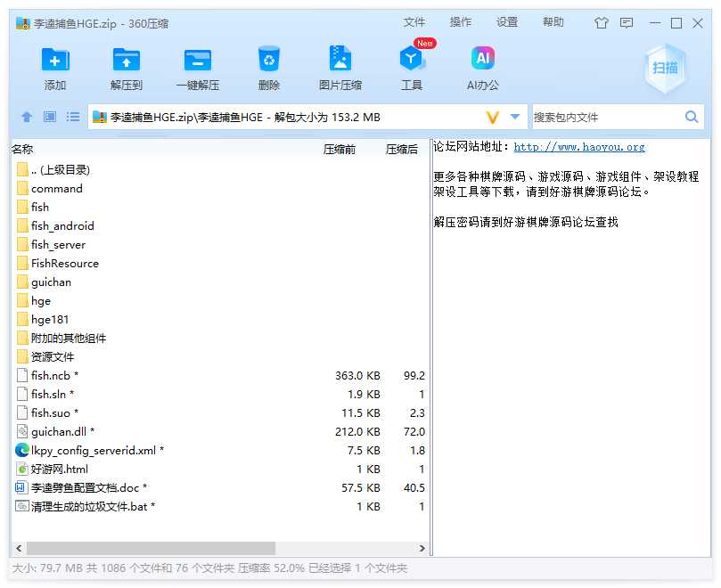Select the guichan.dll file icon
This screenshot has width=721, height=588.
coord(22,432)
